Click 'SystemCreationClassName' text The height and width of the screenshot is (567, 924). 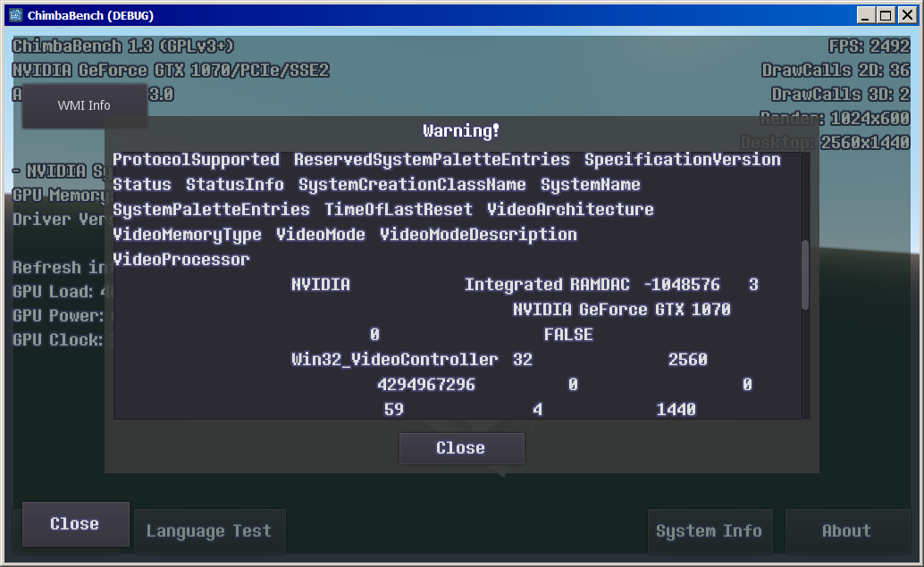coord(412,185)
